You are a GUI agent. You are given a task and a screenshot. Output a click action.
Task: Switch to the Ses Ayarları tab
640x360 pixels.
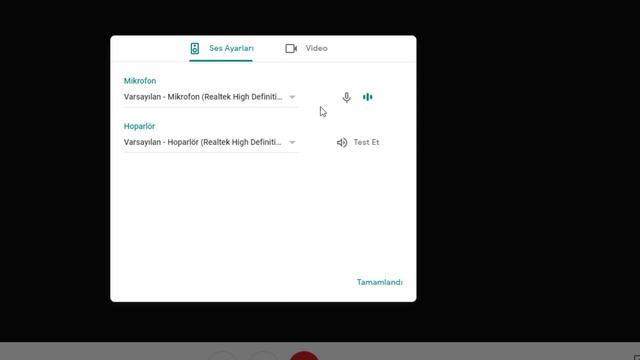click(221, 48)
